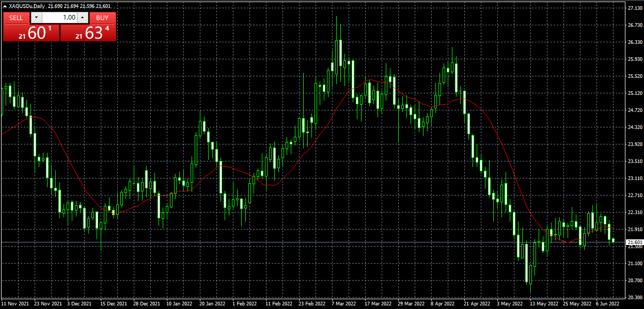The height and width of the screenshot is (309, 644).
Task: Click the 20.300 price scale label
Action: tap(635, 298)
